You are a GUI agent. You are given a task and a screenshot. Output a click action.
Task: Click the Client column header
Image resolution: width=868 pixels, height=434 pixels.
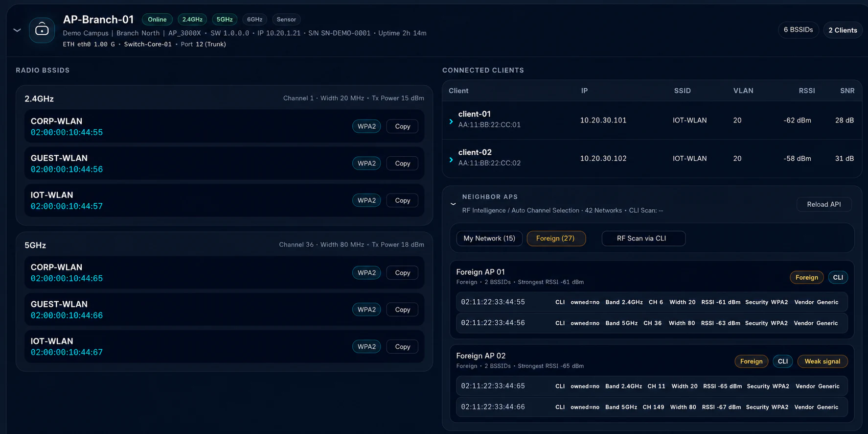pyautogui.click(x=458, y=91)
